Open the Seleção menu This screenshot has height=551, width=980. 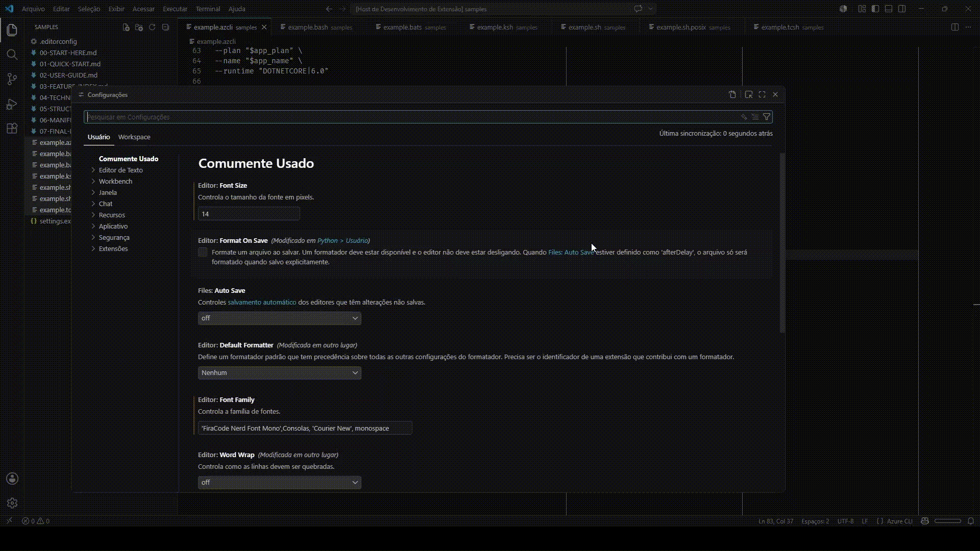pyautogui.click(x=89, y=9)
